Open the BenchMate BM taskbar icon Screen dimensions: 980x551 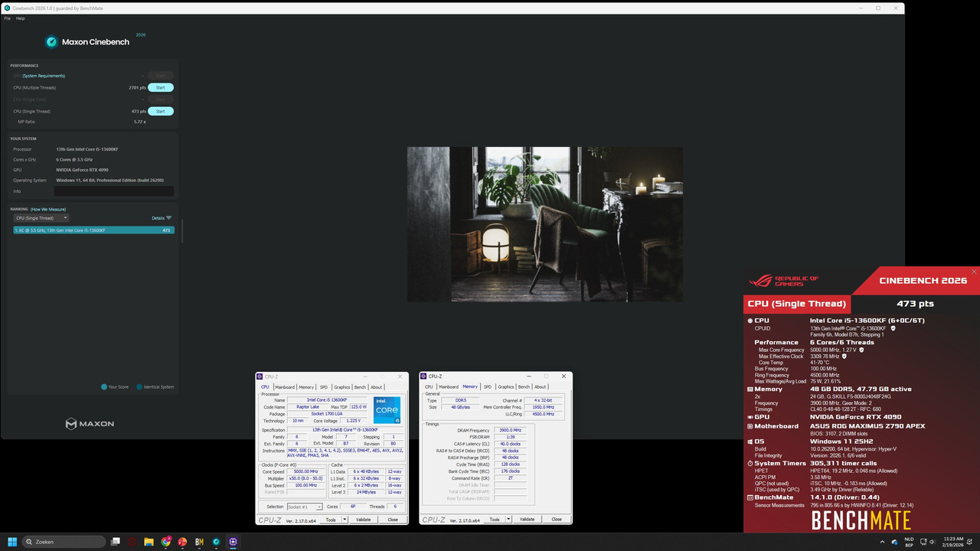pos(200,542)
